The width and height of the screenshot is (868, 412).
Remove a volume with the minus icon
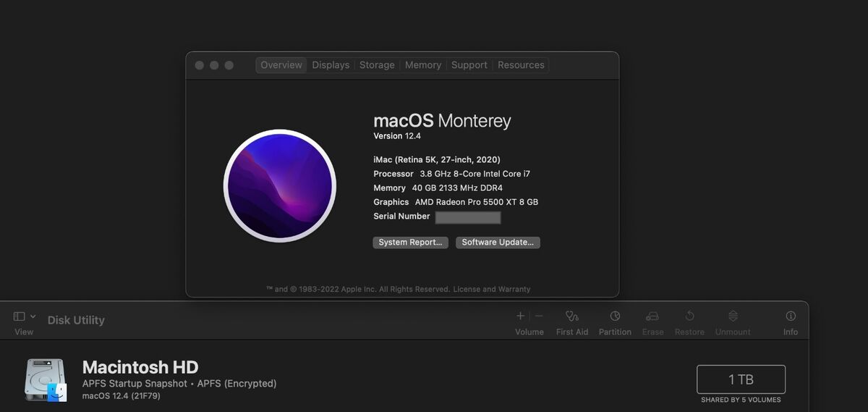[x=539, y=316]
